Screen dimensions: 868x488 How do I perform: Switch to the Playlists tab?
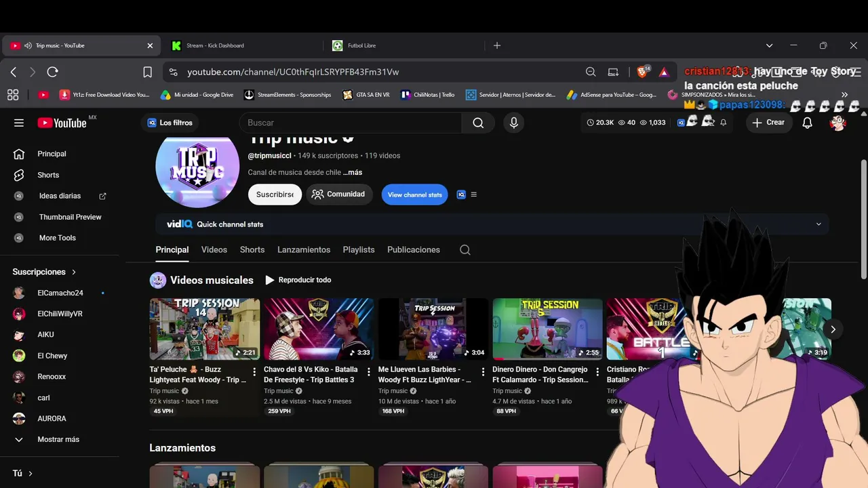(359, 249)
